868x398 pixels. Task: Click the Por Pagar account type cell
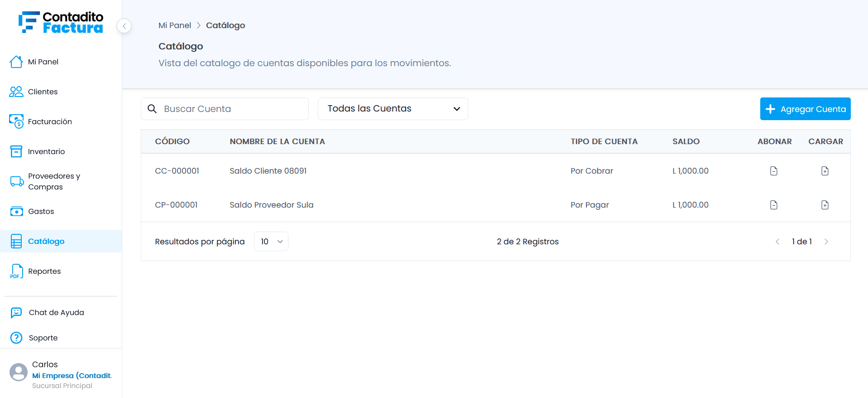coord(590,205)
